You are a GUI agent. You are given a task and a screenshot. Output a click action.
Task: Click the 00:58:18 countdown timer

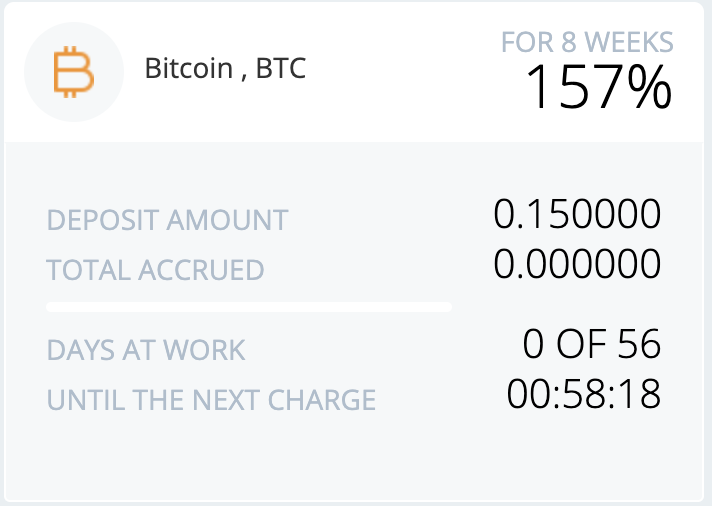(x=583, y=394)
